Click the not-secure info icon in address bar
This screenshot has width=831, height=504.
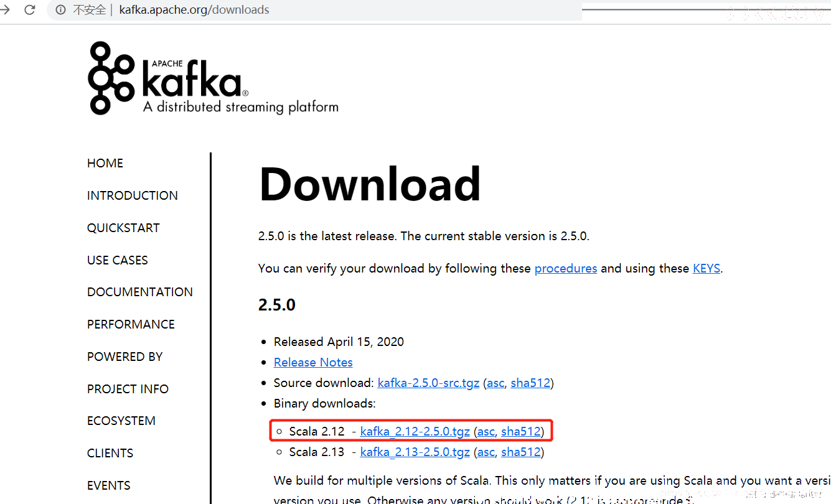coord(60,10)
